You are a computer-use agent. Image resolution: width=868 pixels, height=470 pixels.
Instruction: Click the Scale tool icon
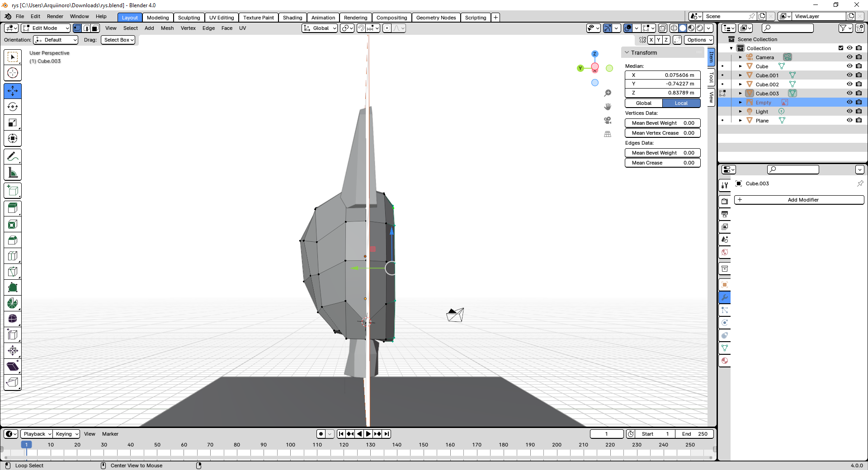click(13, 122)
